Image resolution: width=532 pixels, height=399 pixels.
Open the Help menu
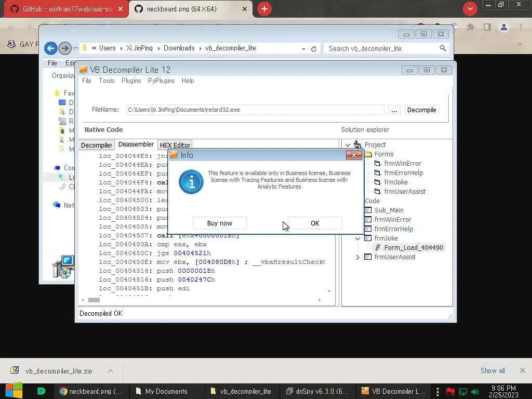(x=188, y=81)
